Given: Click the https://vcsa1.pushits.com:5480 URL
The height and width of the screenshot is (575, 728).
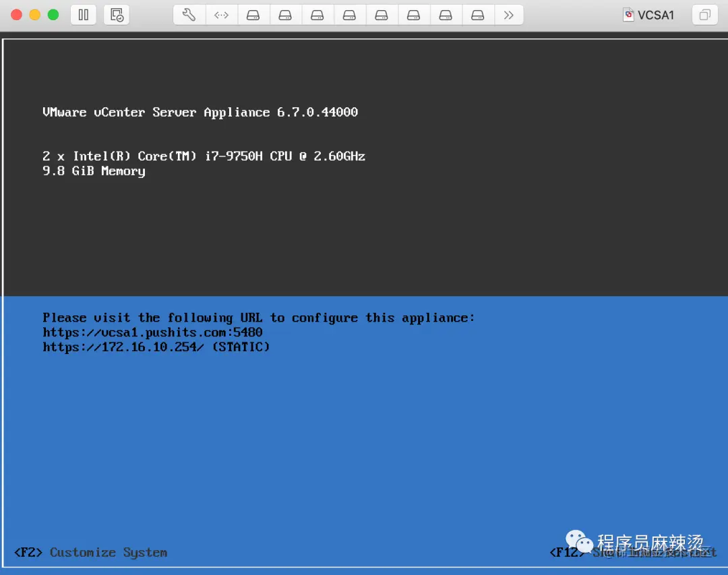Looking at the screenshot, I should coord(153,332).
